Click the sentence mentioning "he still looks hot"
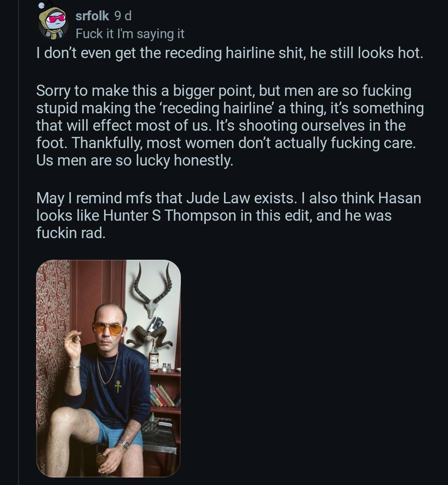 click(229, 53)
